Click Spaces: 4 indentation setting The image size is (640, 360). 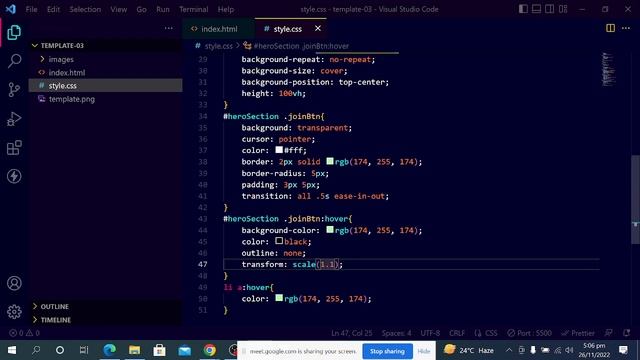396,333
